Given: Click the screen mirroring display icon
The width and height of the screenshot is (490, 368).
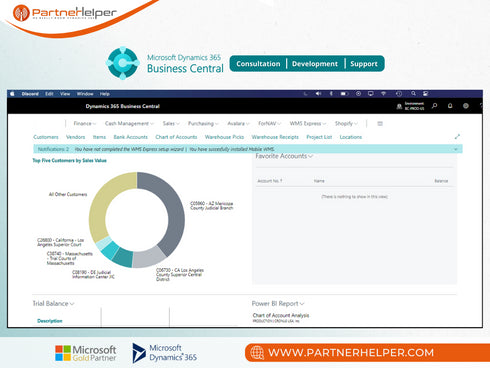Looking at the screenshot, I should point(371,94).
